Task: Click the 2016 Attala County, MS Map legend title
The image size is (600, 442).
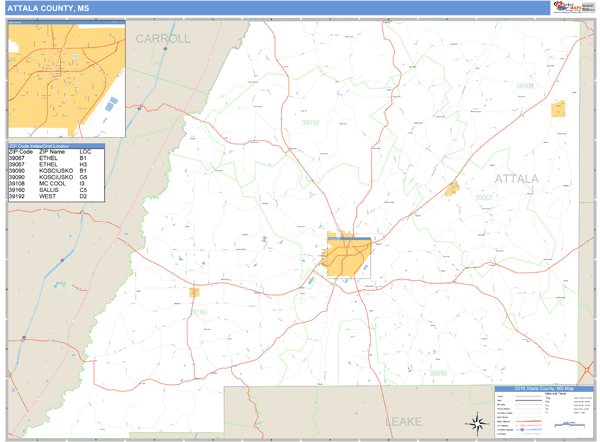Action: 543,389
